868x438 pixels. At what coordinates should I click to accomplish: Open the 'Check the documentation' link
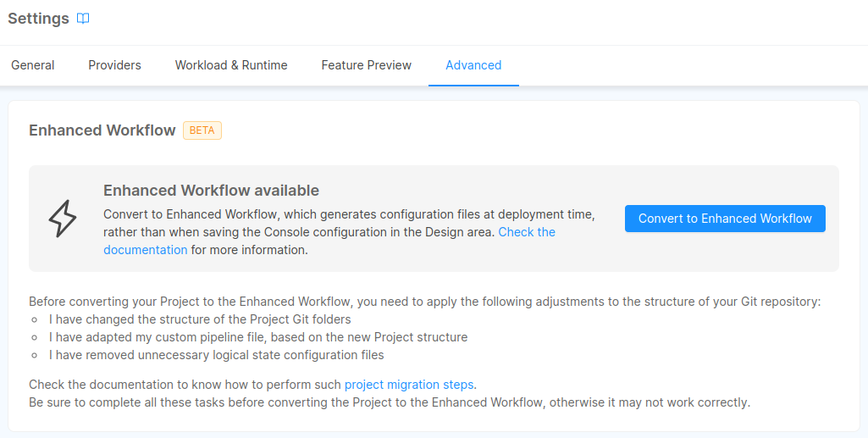[x=526, y=232]
